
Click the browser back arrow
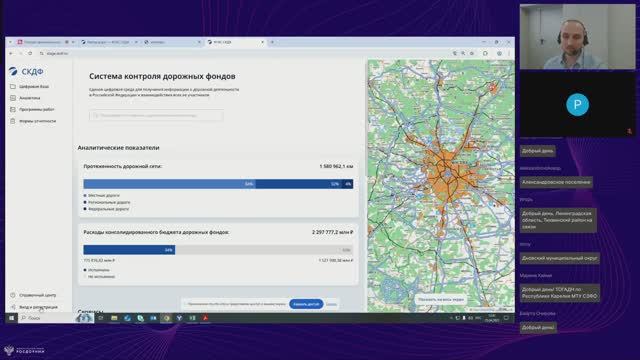(x=11, y=53)
